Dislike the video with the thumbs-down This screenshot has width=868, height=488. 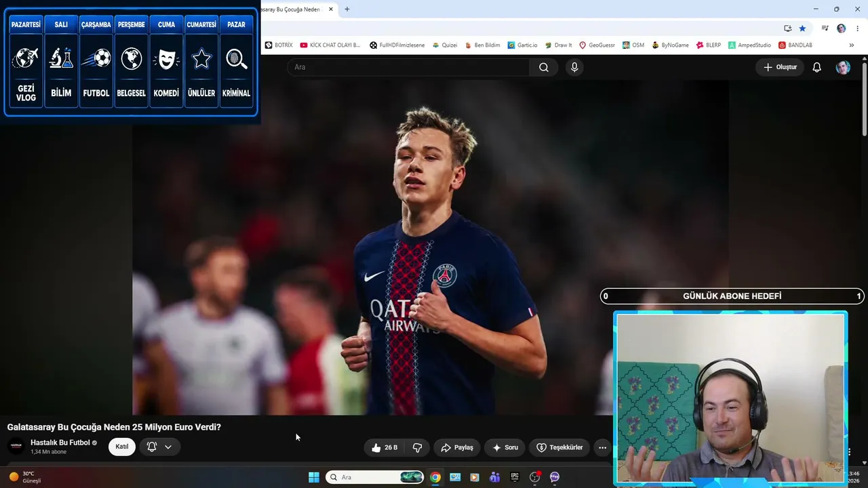click(417, 447)
